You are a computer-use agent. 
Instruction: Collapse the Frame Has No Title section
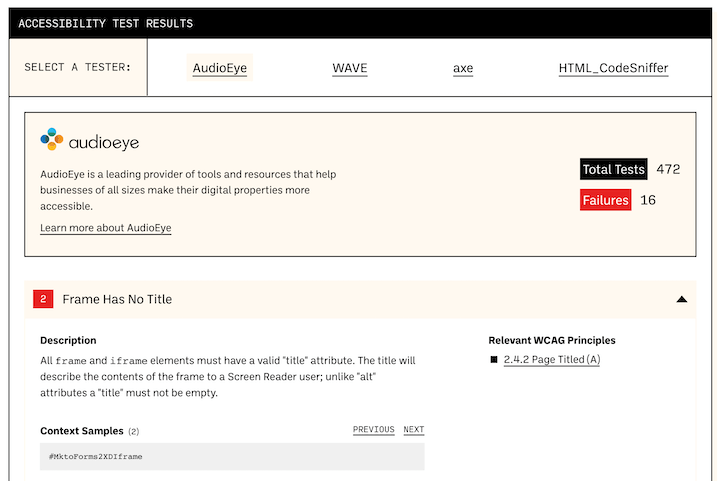pos(681,299)
